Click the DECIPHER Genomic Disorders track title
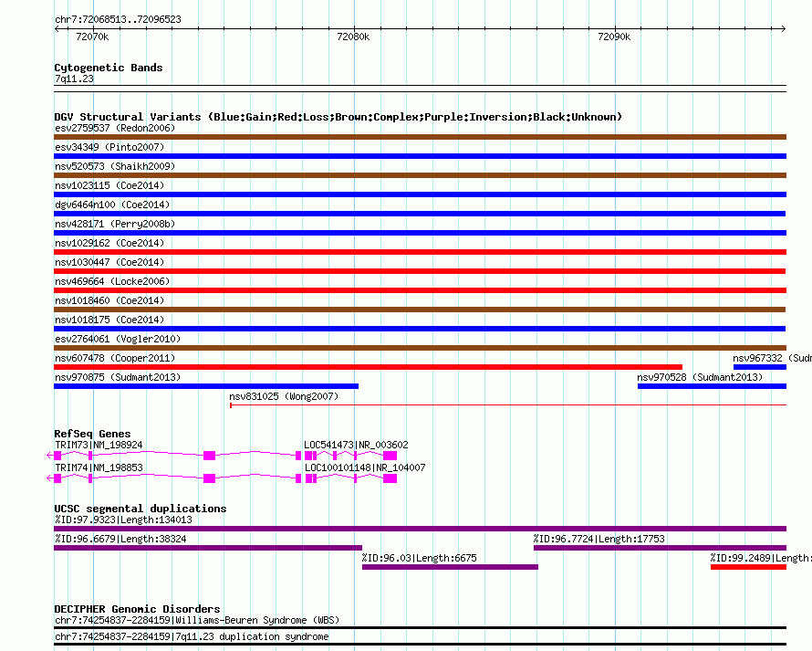 [137, 609]
